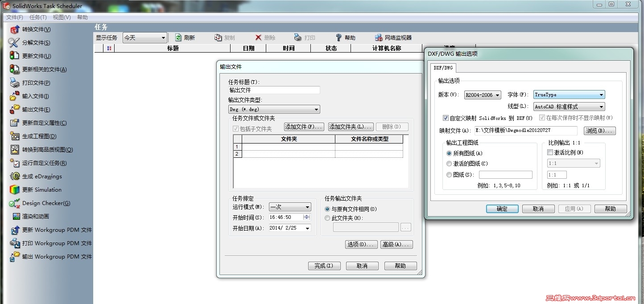
Task: Select 图纸(S) radio button
Action: [x=449, y=175]
